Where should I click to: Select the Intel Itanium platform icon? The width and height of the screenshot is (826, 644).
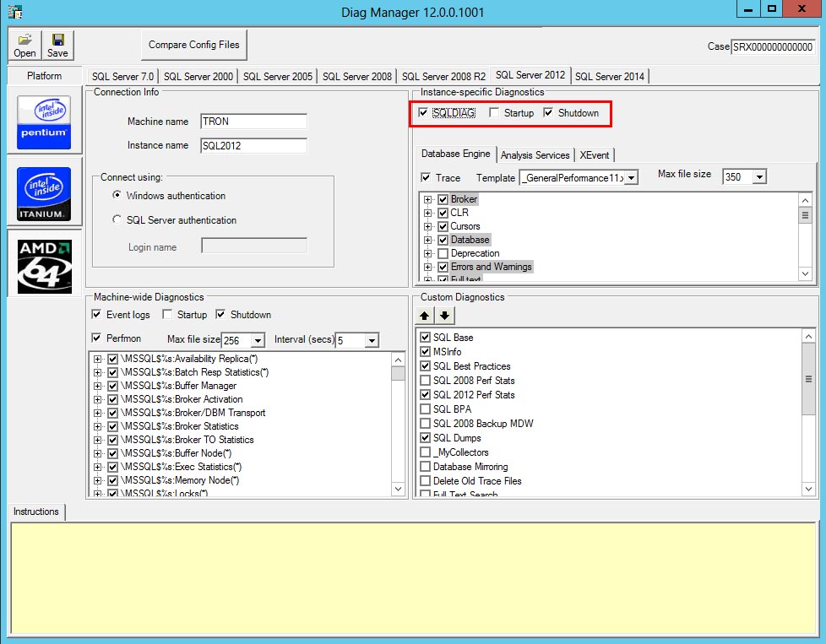[44, 194]
